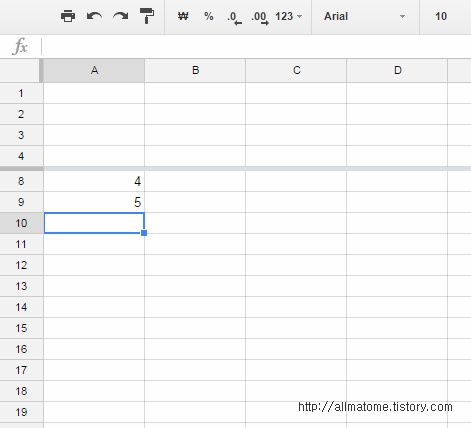Select row 3 header
This screenshot has width=471, height=428.
pyautogui.click(x=21, y=135)
